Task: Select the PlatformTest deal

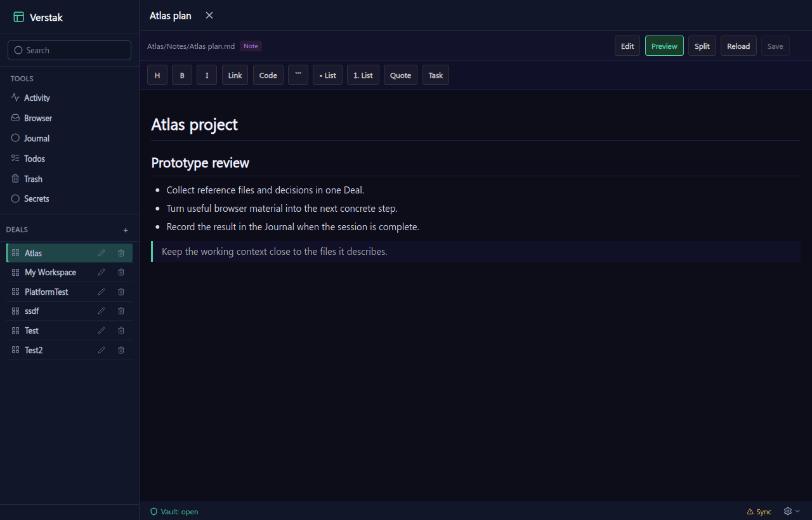Action: (x=69, y=292)
